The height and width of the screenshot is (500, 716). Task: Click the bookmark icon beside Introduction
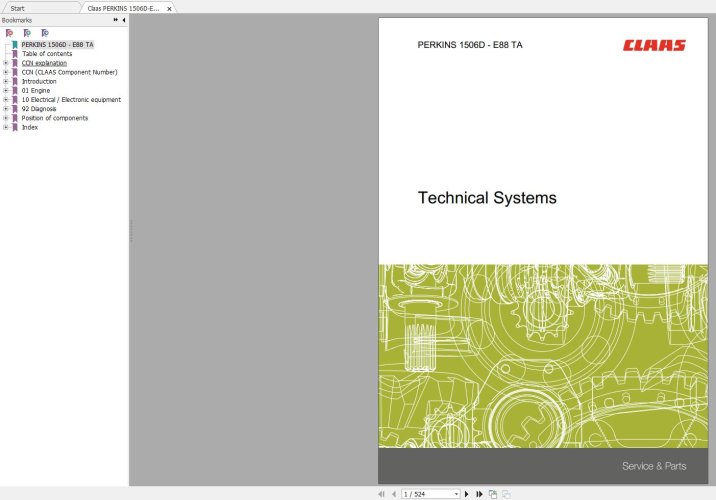tap(15, 81)
